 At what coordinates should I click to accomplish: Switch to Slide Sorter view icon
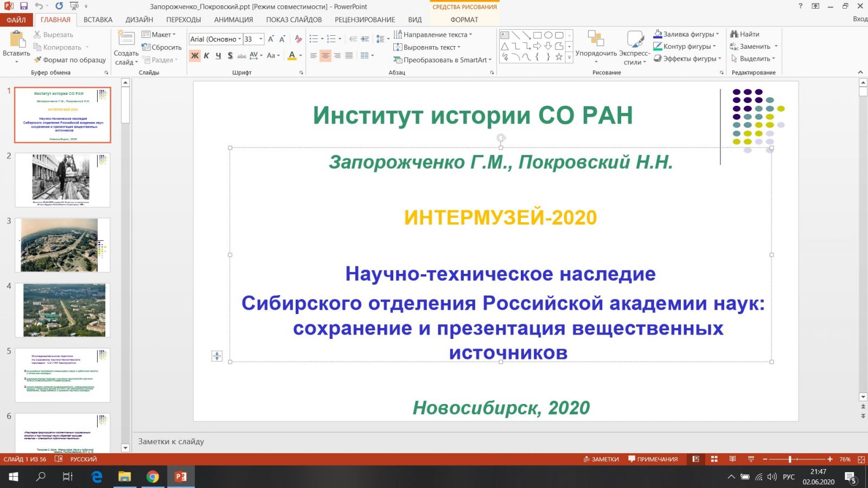(714, 459)
